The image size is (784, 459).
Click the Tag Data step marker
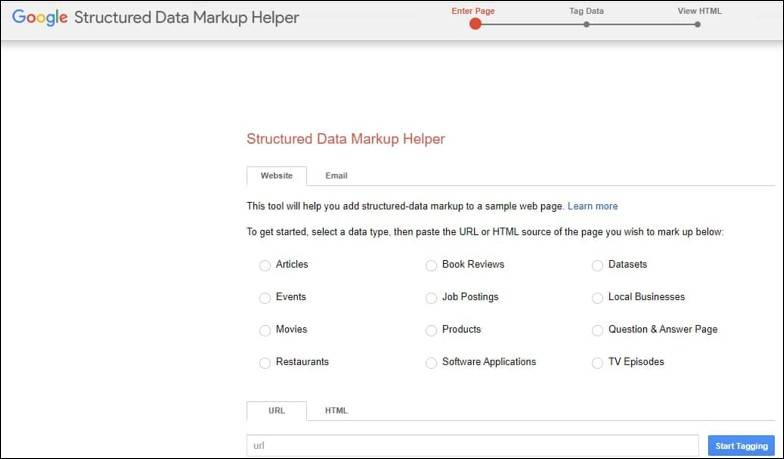click(x=586, y=24)
